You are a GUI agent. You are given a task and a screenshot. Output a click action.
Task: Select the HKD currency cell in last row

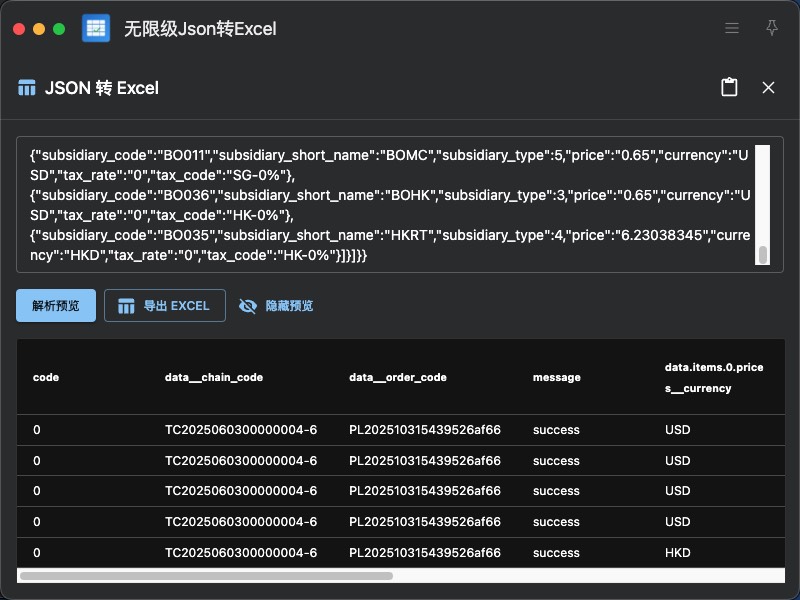(677, 553)
